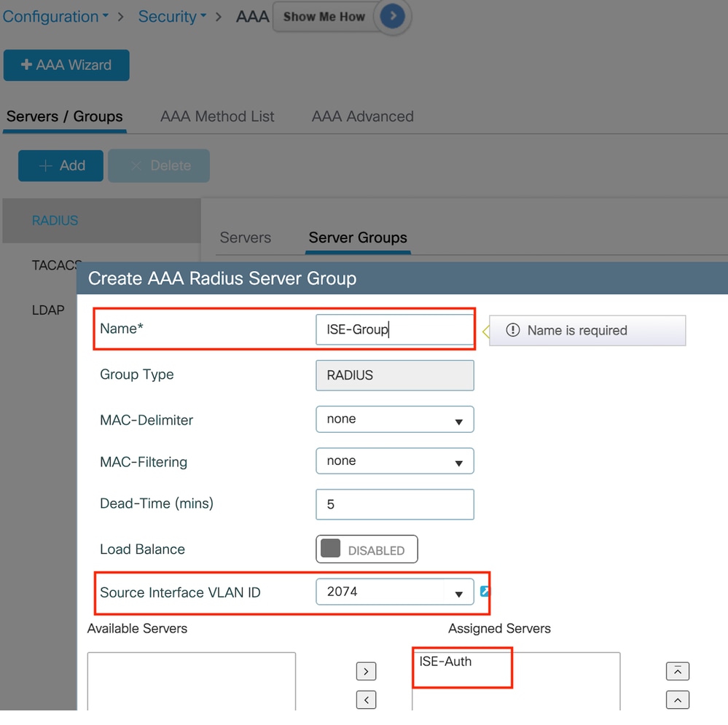Switch to the AAA Method List tab

[217, 117]
